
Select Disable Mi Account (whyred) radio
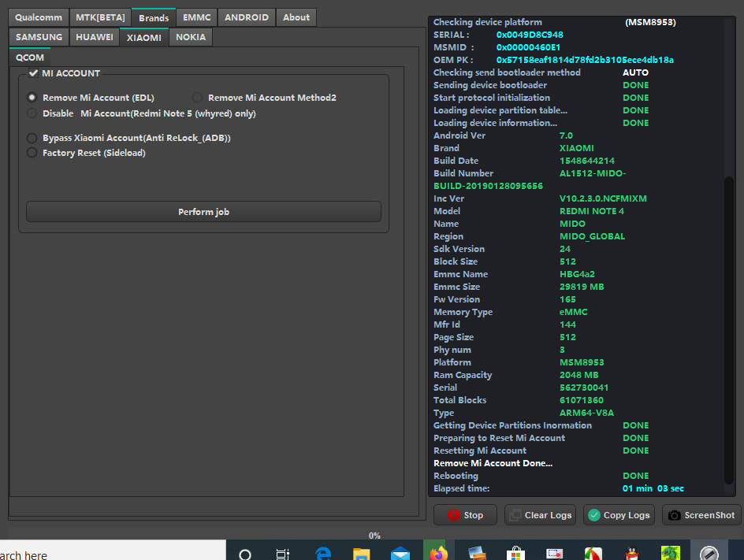point(32,113)
